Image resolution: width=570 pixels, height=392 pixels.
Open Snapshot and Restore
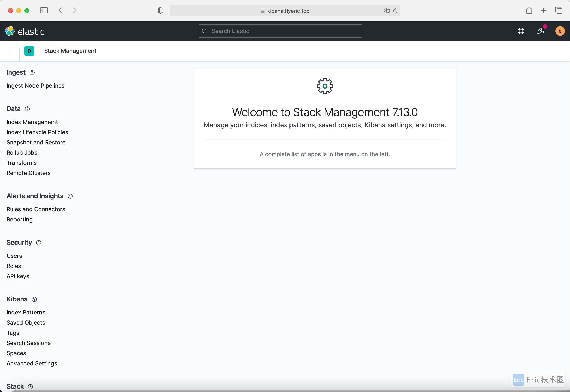pyautogui.click(x=36, y=142)
